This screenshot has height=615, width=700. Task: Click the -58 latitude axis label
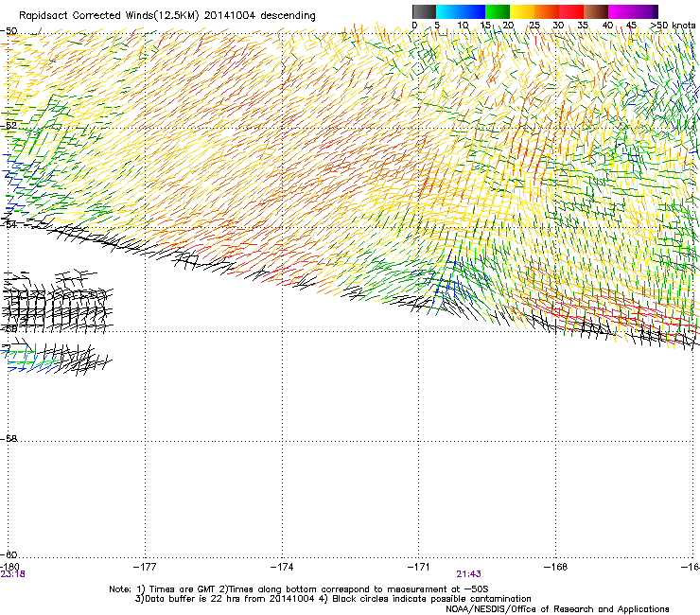click(x=9, y=439)
